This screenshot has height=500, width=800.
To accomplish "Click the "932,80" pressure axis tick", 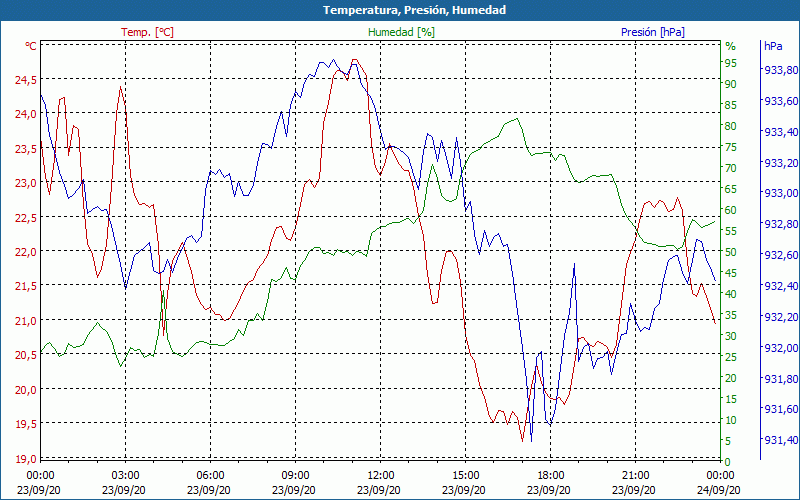I will click(781, 224).
